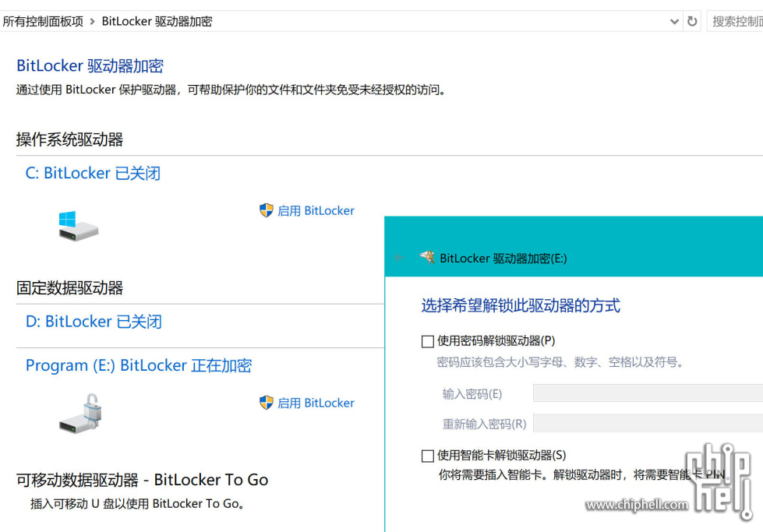
Task: Click the shield icon beside E: drive's 启用 BitLocker
Action: (267, 403)
